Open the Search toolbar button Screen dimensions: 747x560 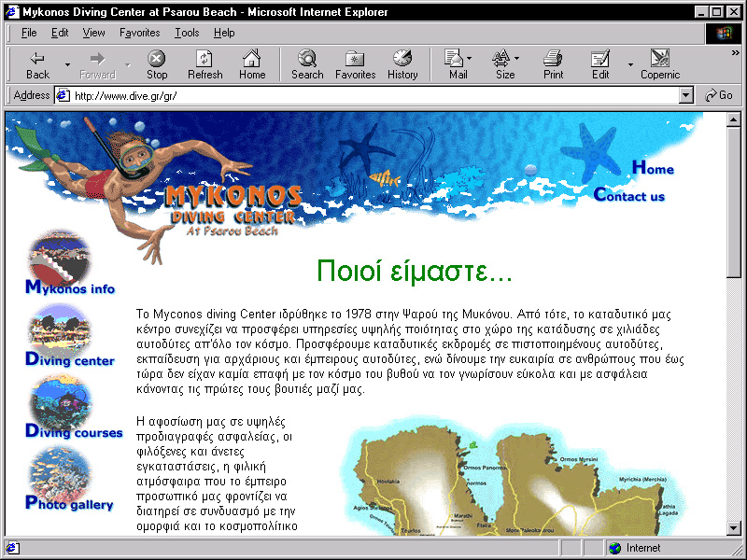tap(307, 64)
